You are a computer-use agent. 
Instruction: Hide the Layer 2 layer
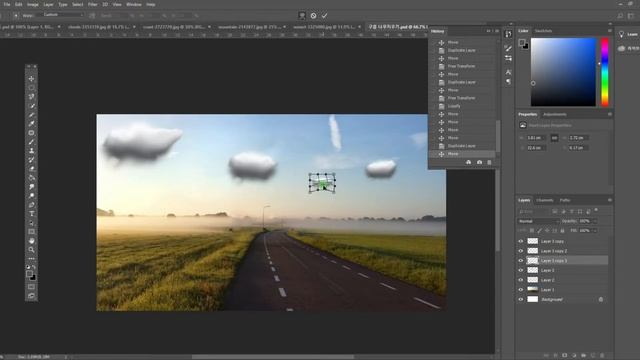click(x=521, y=280)
